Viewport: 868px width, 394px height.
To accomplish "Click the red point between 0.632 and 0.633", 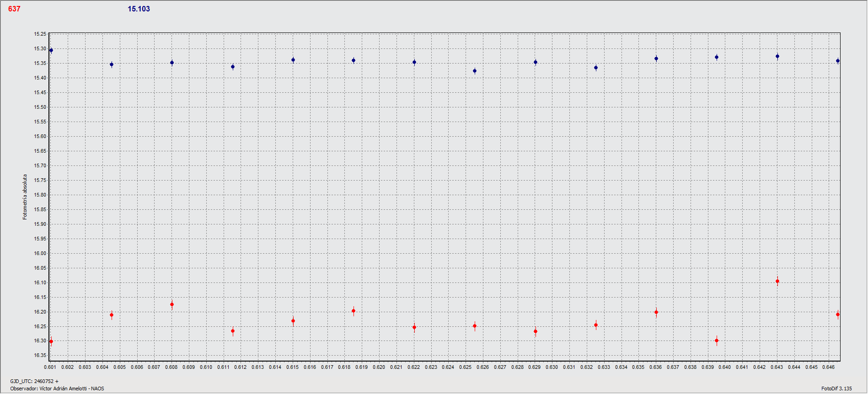I will [596, 325].
